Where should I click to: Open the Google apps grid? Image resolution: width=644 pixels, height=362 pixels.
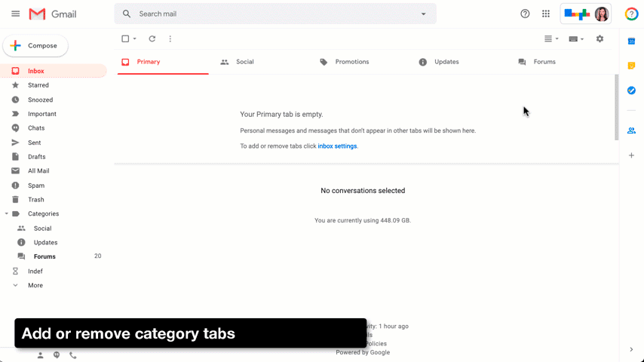pos(546,14)
